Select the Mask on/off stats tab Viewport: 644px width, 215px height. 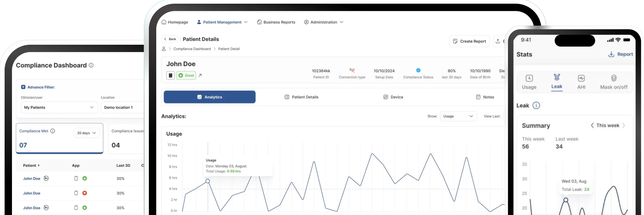point(613,82)
